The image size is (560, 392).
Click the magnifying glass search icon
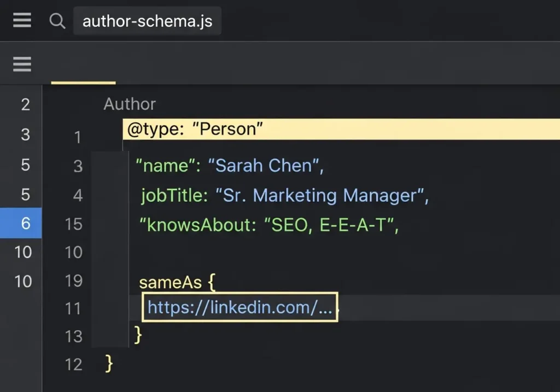pos(57,21)
